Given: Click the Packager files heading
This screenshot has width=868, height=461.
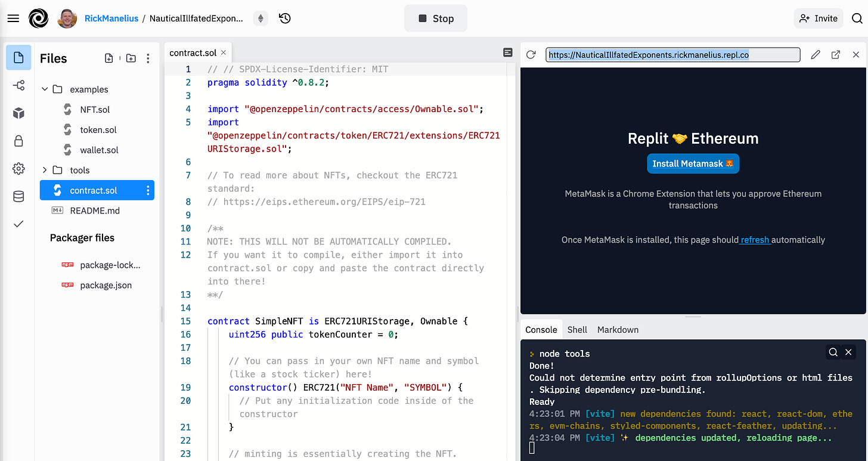Looking at the screenshot, I should pos(82,237).
